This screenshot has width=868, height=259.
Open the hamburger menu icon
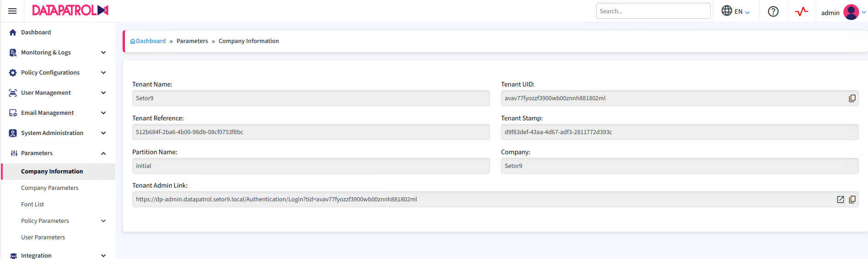[x=12, y=11]
